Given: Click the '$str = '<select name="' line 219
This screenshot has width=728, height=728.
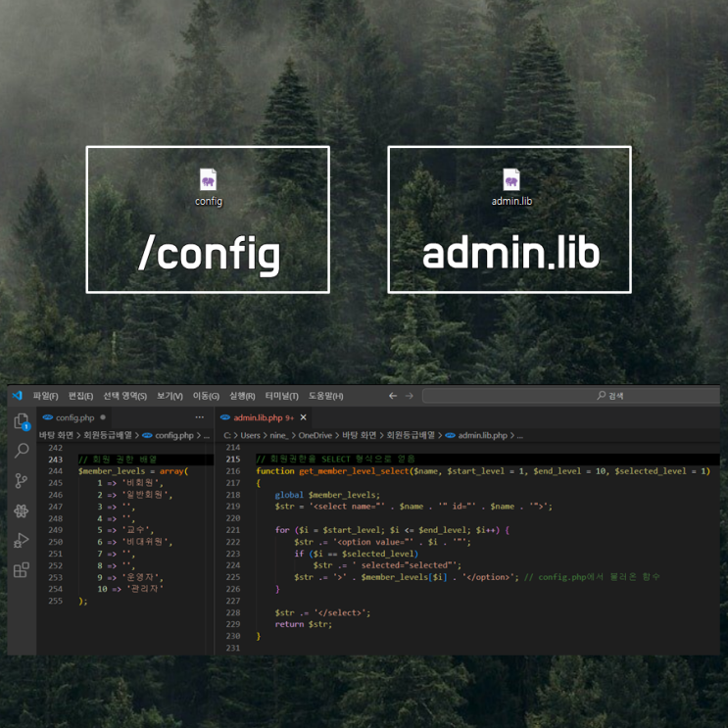Looking at the screenshot, I should point(413,507).
